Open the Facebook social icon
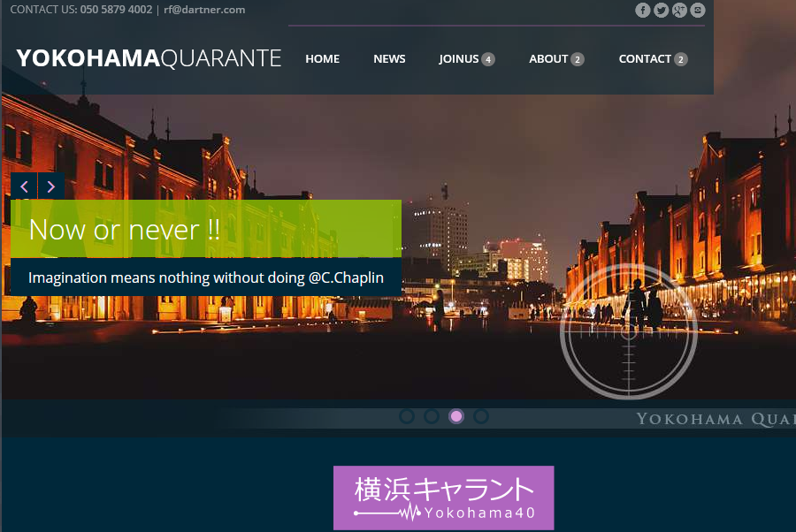The image size is (796, 532). click(x=643, y=11)
